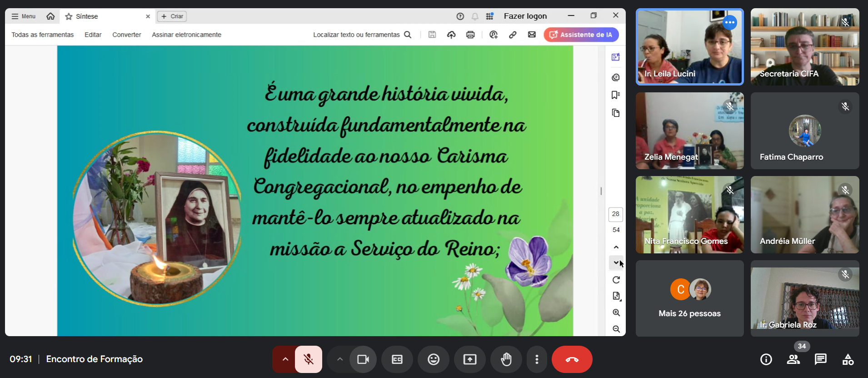Click the Criar new tab button
The height and width of the screenshot is (378, 868).
pos(172,16)
